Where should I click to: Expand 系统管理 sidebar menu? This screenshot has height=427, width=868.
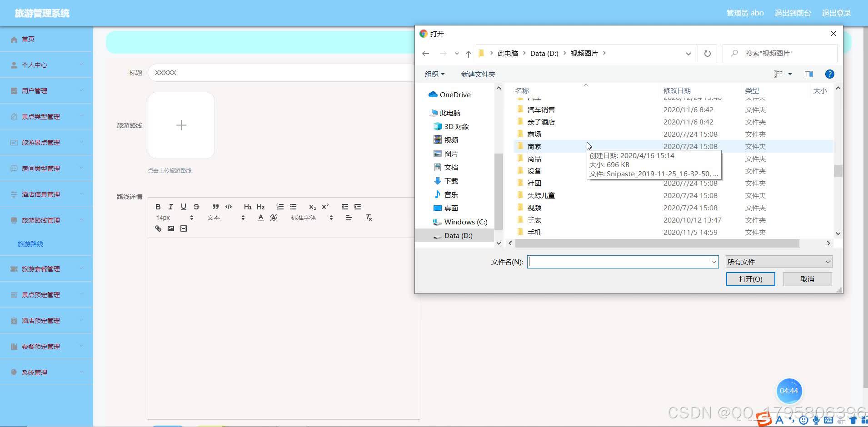point(46,372)
